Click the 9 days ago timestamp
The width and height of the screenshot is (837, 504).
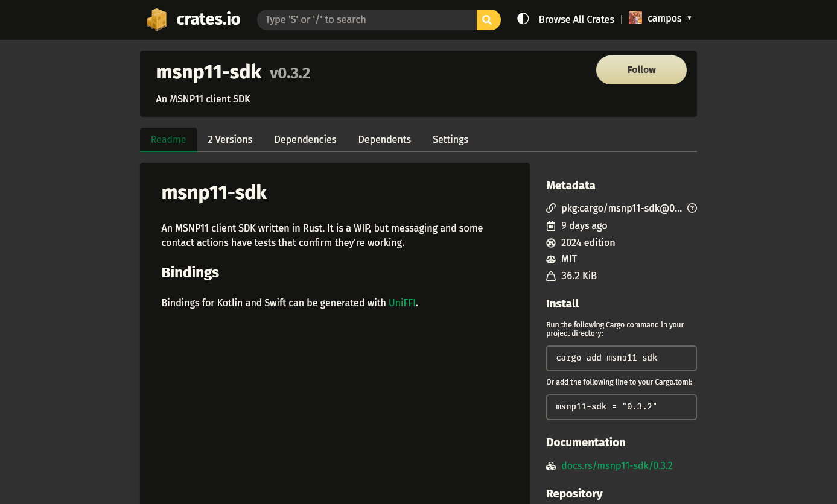[584, 226]
